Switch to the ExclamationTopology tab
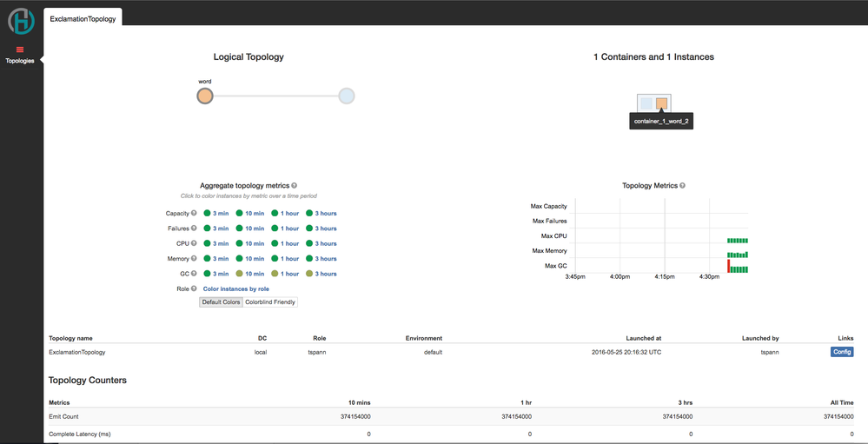 [x=83, y=18]
